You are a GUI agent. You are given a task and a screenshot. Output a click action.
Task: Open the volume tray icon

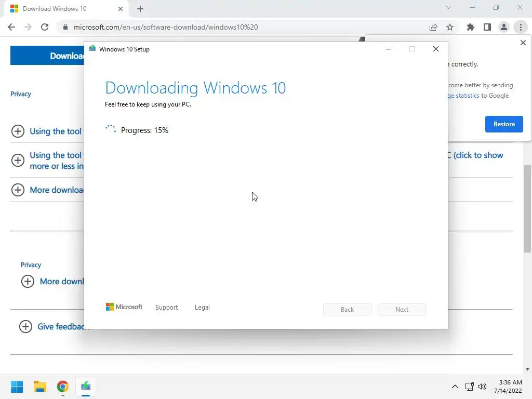482,387
